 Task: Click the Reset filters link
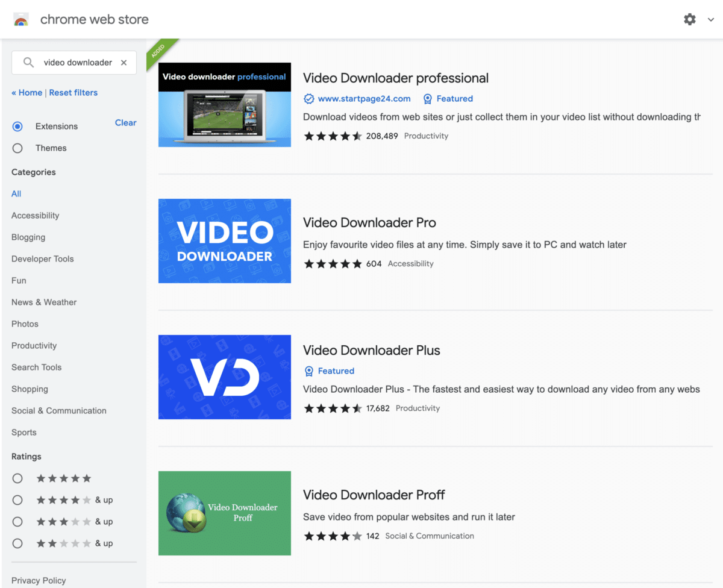[x=73, y=92]
